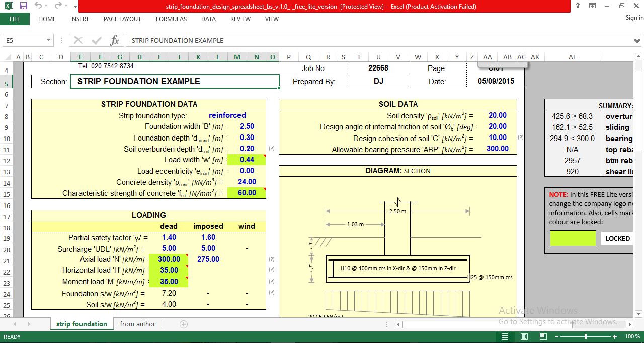This screenshot has width=644, height=343.
Task: Switch to the FORMULAS ribbon tab
Action: pyautogui.click(x=171, y=19)
